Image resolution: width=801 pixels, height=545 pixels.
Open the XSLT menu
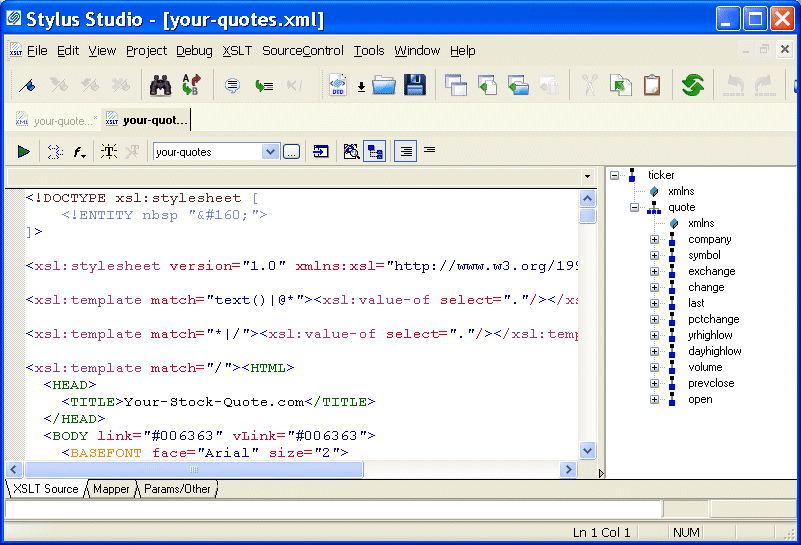point(237,51)
